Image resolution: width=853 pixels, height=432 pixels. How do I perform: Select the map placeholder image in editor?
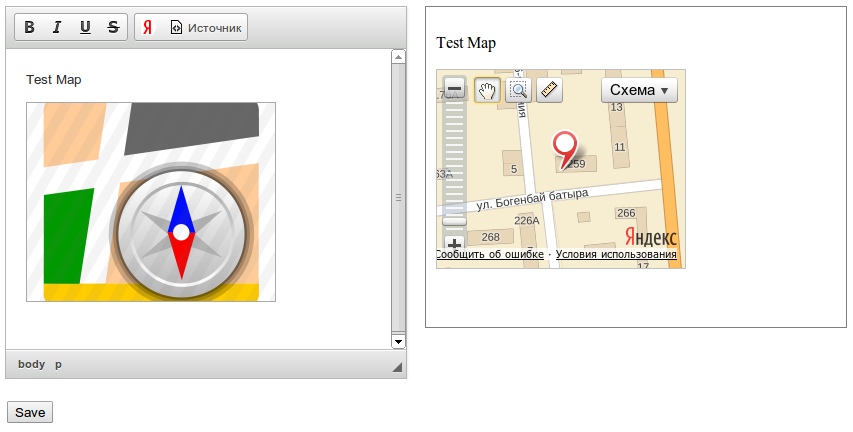[x=151, y=202]
